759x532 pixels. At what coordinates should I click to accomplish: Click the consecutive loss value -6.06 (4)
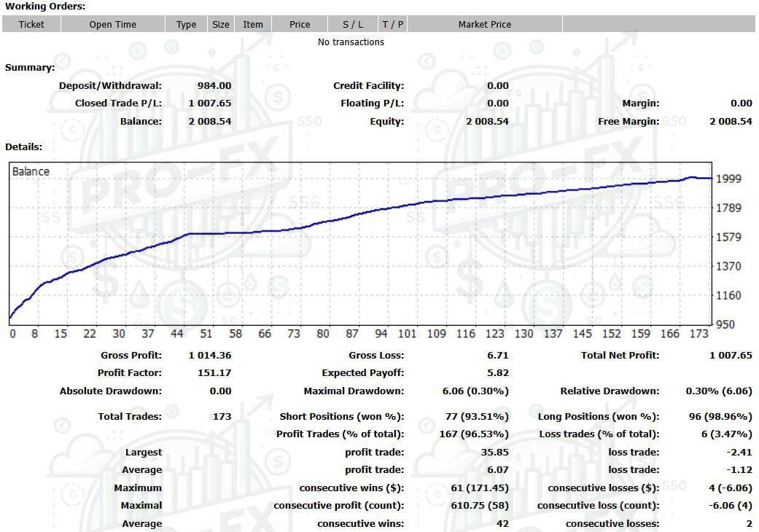(731, 506)
